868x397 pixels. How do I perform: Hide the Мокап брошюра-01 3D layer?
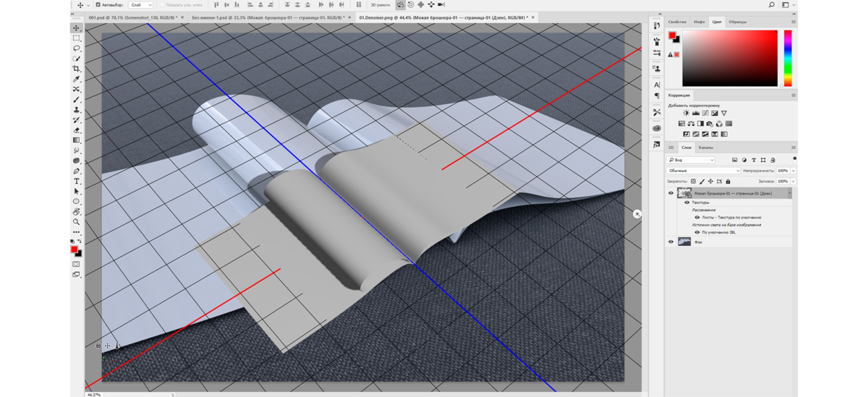pos(671,193)
